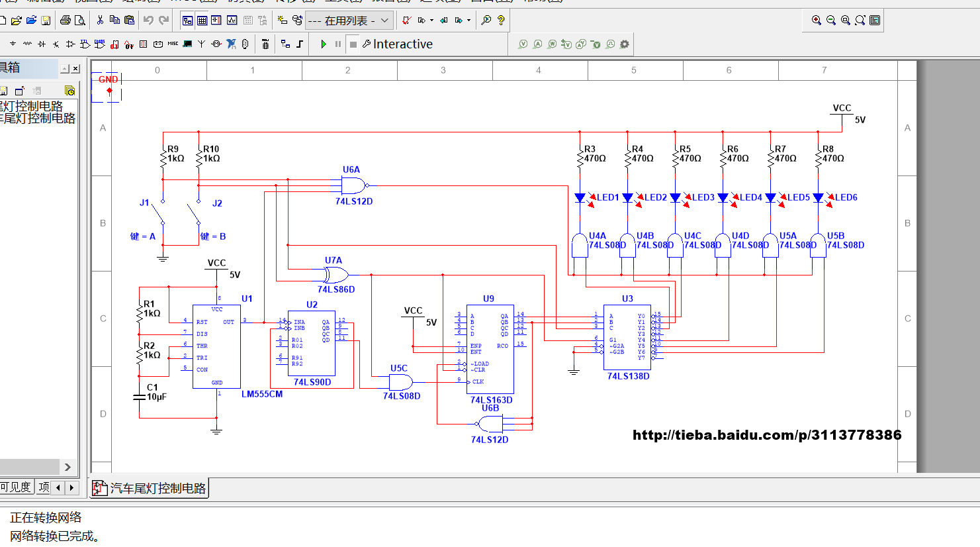Toggle switch J2 in the circuit
Screen dimensions: 980x547
click(x=193, y=213)
